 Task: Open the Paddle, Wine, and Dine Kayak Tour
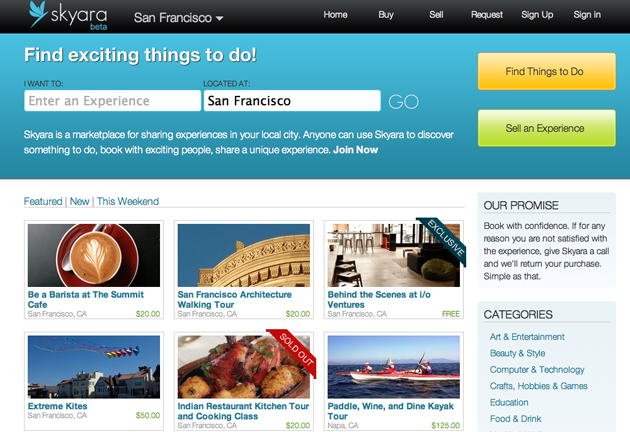[390, 411]
